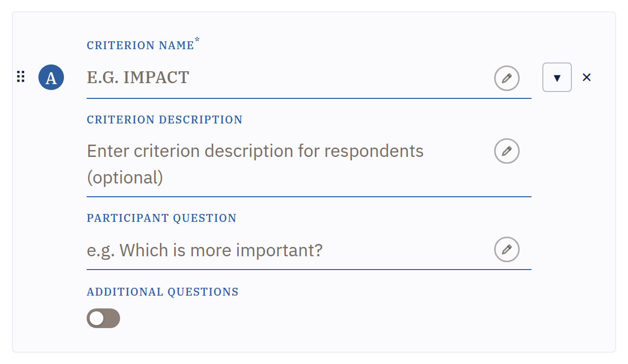
Task: Click pencil icon next to participant question
Action: (x=506, y=249)
